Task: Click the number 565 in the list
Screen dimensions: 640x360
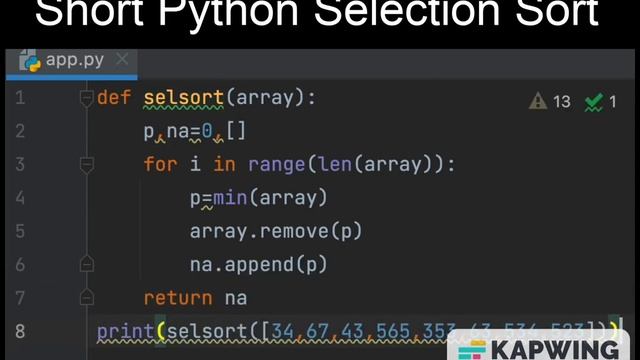Action: 393,331
